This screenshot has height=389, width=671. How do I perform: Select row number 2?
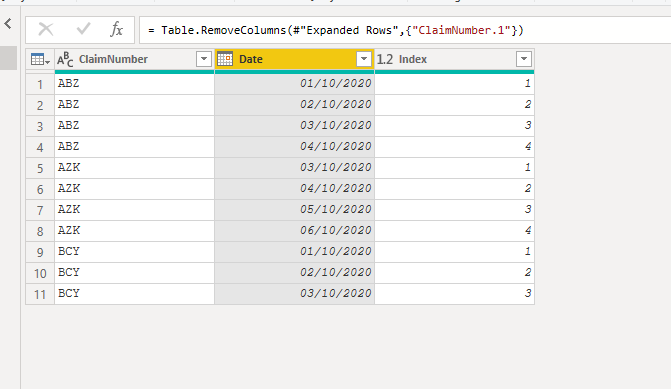(40, 105)
